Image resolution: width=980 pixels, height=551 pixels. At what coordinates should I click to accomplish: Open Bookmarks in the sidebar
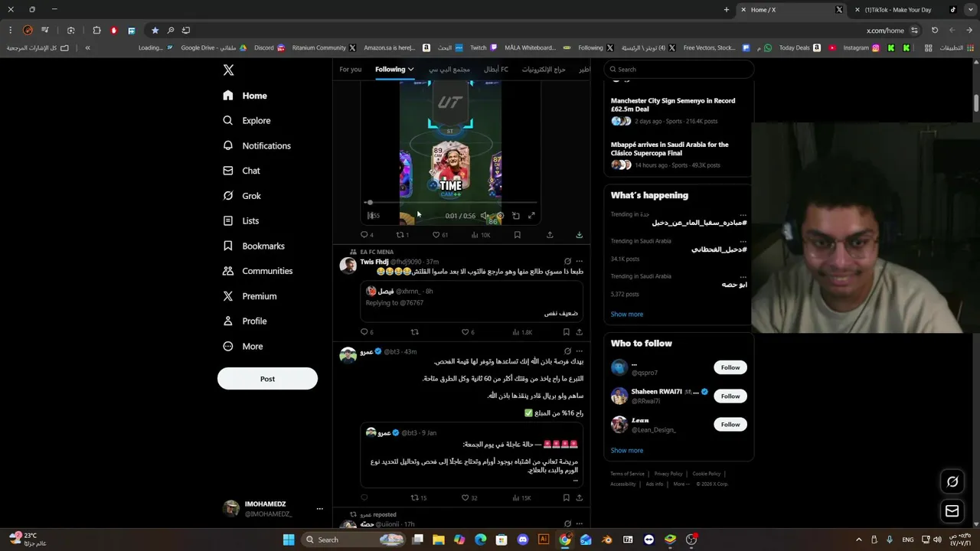click(253, 246)
